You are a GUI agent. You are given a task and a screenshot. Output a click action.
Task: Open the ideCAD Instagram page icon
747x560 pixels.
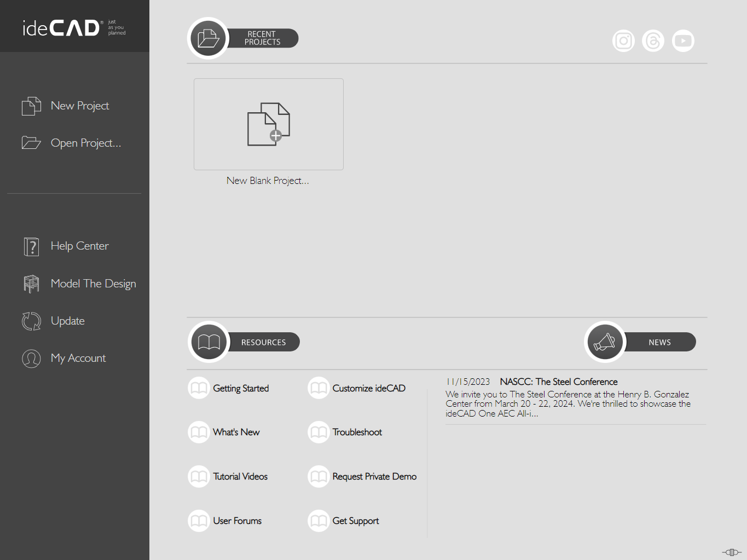pyautogui.click(x=623, y=41)
